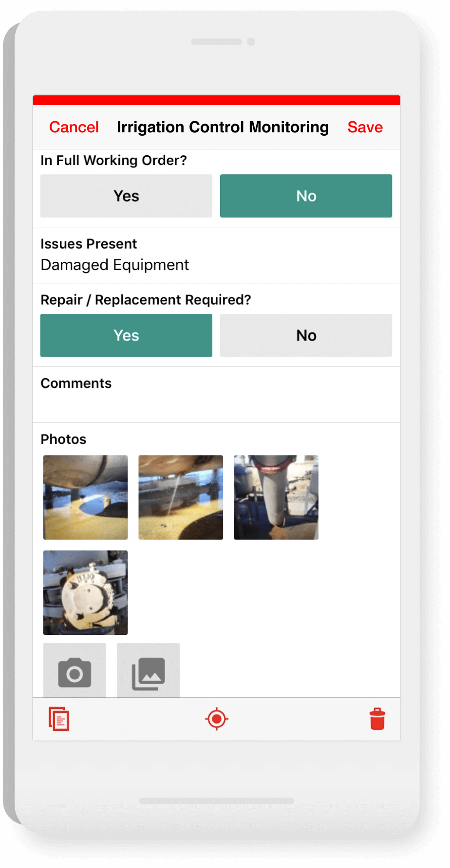
Task: Open the photo gallery picker icon
Action: tap(148, 670)
